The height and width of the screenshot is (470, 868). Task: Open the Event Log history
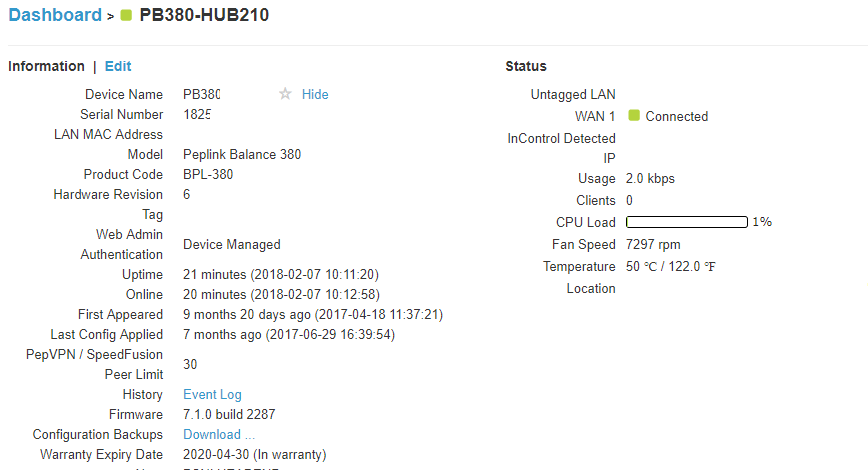pyautogui.click(x=212, y=394)
